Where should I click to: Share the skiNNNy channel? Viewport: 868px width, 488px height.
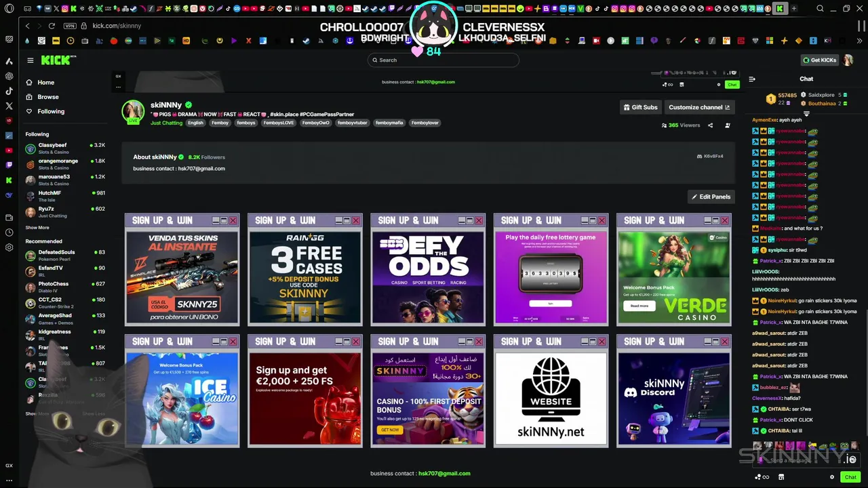click(710, 125)
